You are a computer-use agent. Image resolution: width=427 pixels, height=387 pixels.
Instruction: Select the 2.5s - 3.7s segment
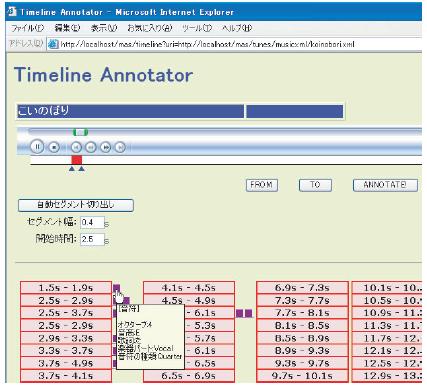pyautogui.click(x=66, y=313)
